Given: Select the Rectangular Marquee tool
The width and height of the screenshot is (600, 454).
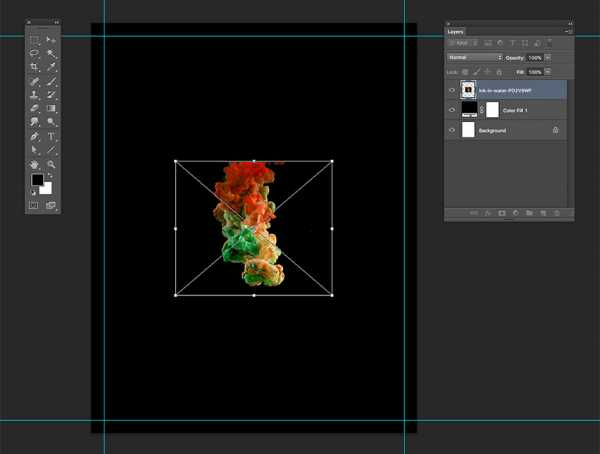Looking at the screenshot, I should [x=34, y=41].
